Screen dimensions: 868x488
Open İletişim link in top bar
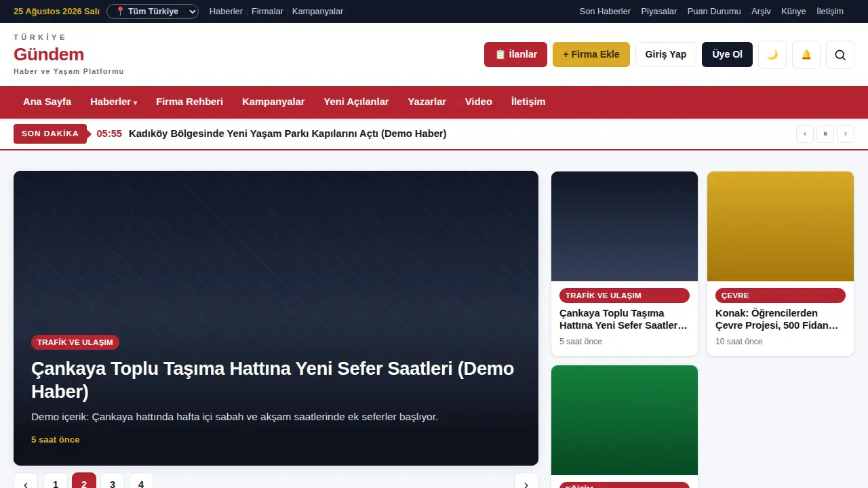tap(830, 12)
